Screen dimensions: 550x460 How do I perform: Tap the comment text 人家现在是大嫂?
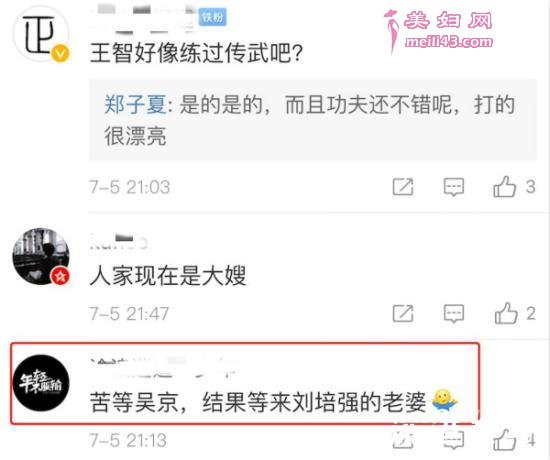(x=168, y=276)
